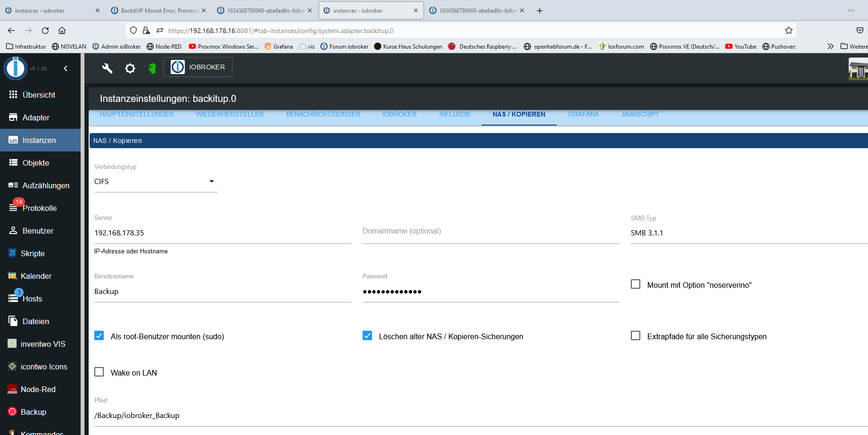
Task: Select the NAS / KOPIEREN tab
Action: [519, 115]
